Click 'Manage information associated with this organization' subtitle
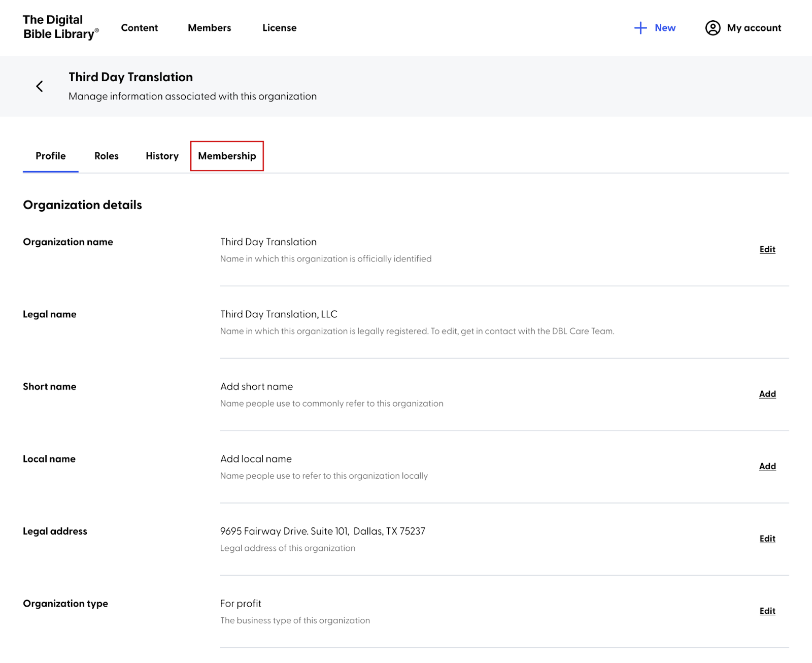Viewport: 812px width, 663px height. 193,96
